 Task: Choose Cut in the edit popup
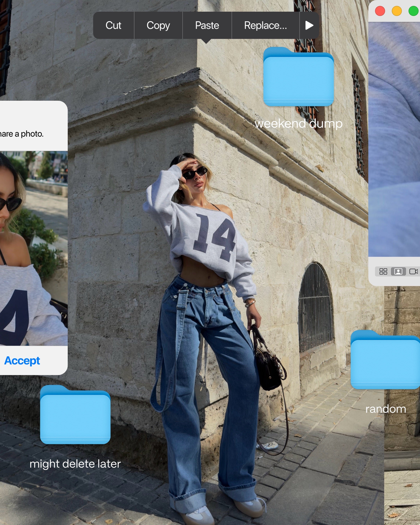click(113, 25)
